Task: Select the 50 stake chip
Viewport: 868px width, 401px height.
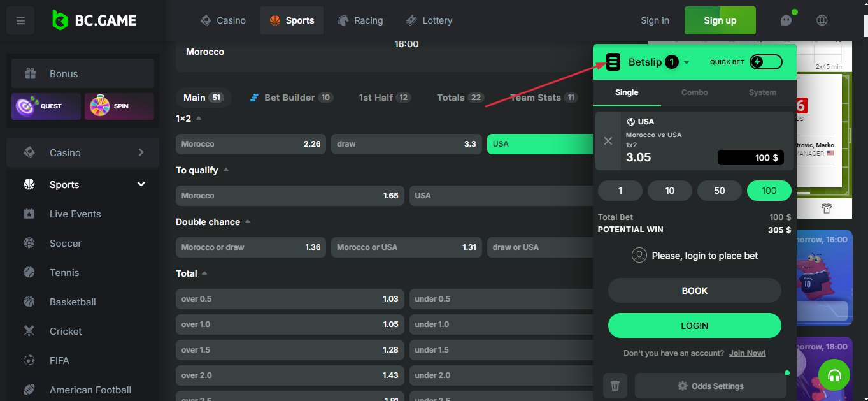Action: [x=720, y=191]
